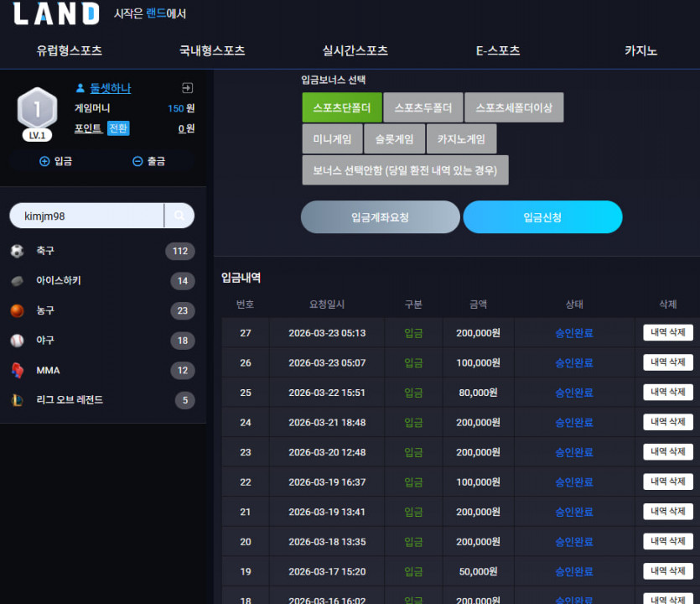Click the 입금계좌요청 button
This screenshot has width=700, height=604.
[381, 217]
